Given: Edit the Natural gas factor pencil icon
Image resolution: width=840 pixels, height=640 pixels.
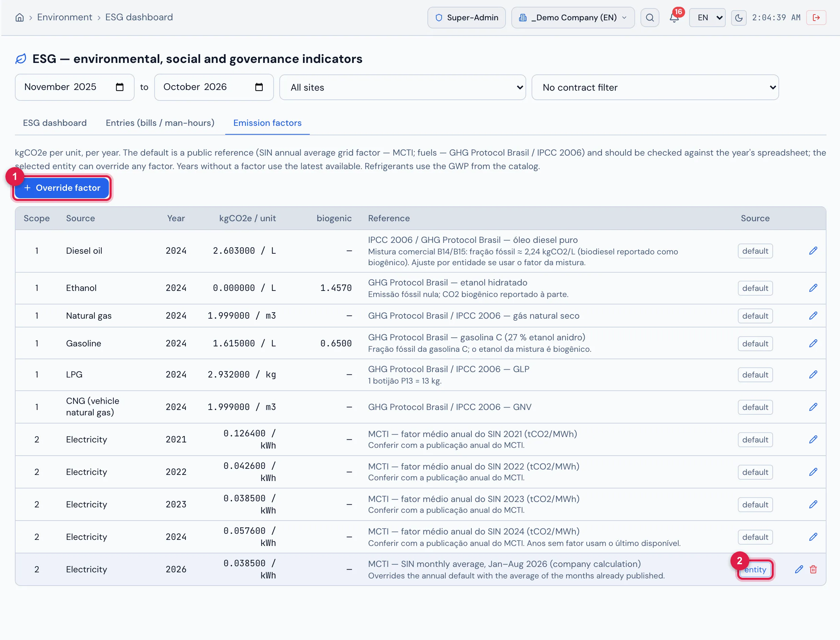Looking at the screenshot, I should point(813,316).
